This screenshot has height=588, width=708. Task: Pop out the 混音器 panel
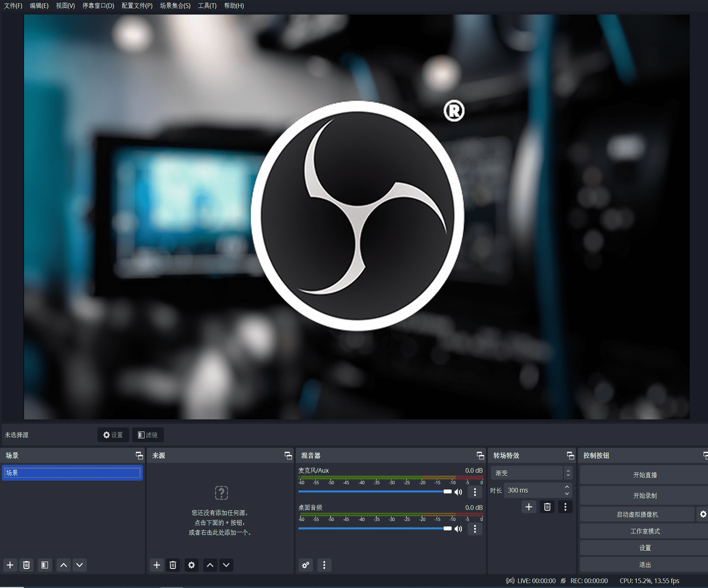point(480,456)
